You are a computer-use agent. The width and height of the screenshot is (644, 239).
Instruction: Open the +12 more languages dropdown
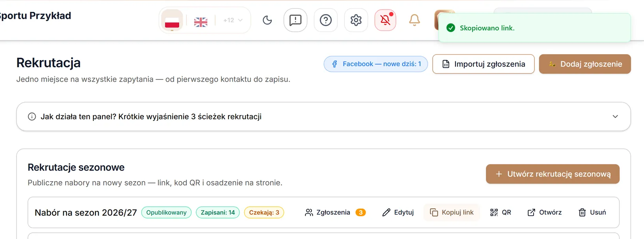click(x=233, y=20)
